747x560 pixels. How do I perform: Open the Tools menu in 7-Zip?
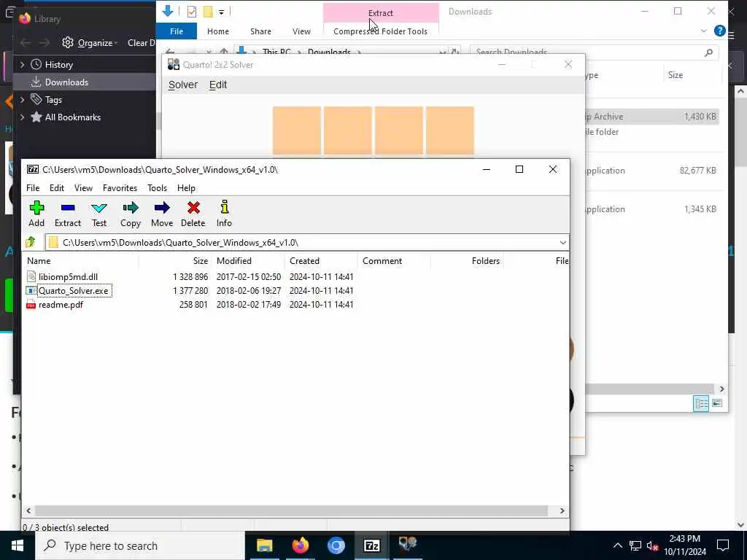pos(158,188)
